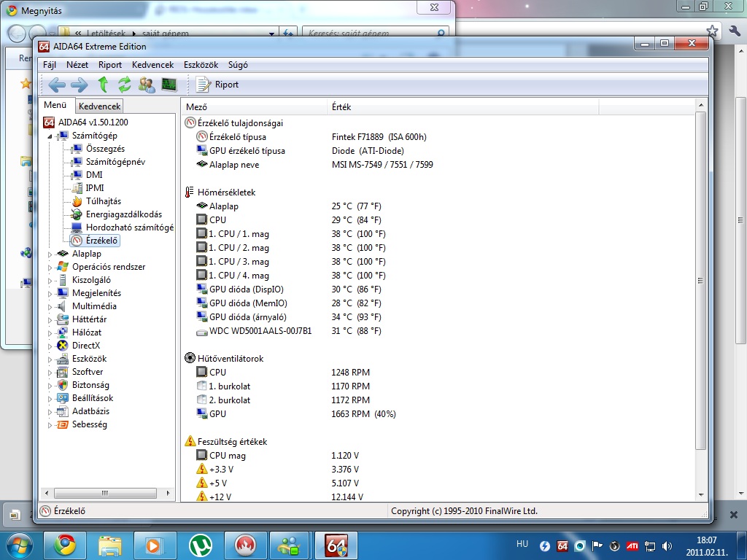The height and width of the screenshot is (560, 747).
Task: Select the Hőmérsékletek thermometer icon
Action: coord(190,192)
